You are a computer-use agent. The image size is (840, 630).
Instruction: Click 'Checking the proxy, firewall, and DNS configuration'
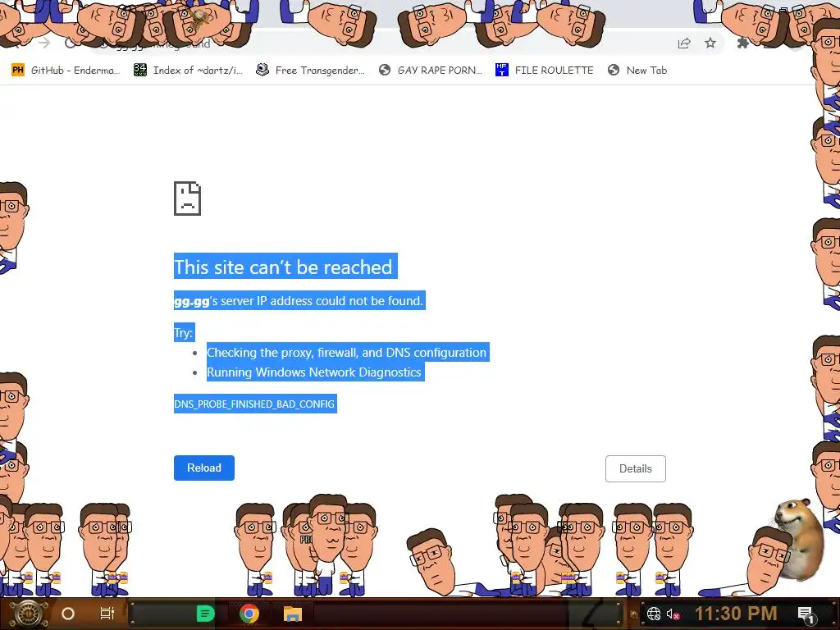pyautogui.click(x=347, y=353)
